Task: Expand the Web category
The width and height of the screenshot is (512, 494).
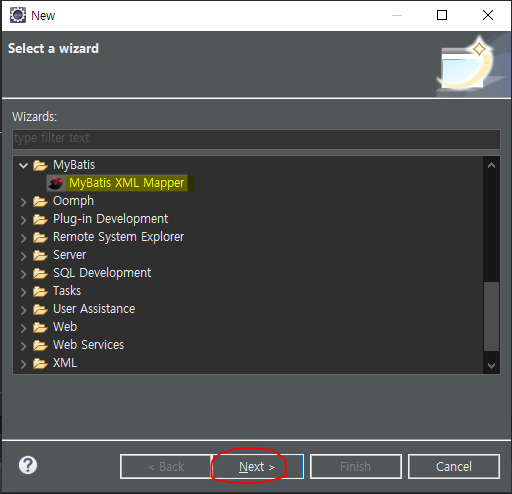Action: tap(23, 328)
